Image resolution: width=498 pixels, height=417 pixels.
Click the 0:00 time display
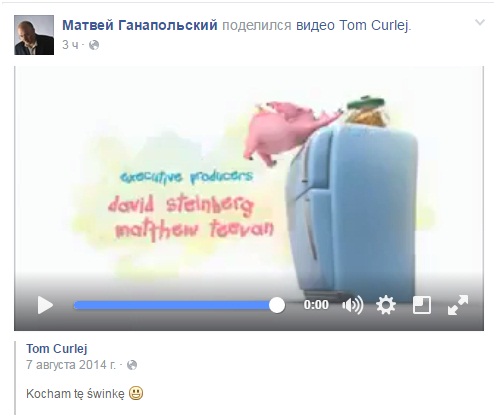tap(316, 305)
